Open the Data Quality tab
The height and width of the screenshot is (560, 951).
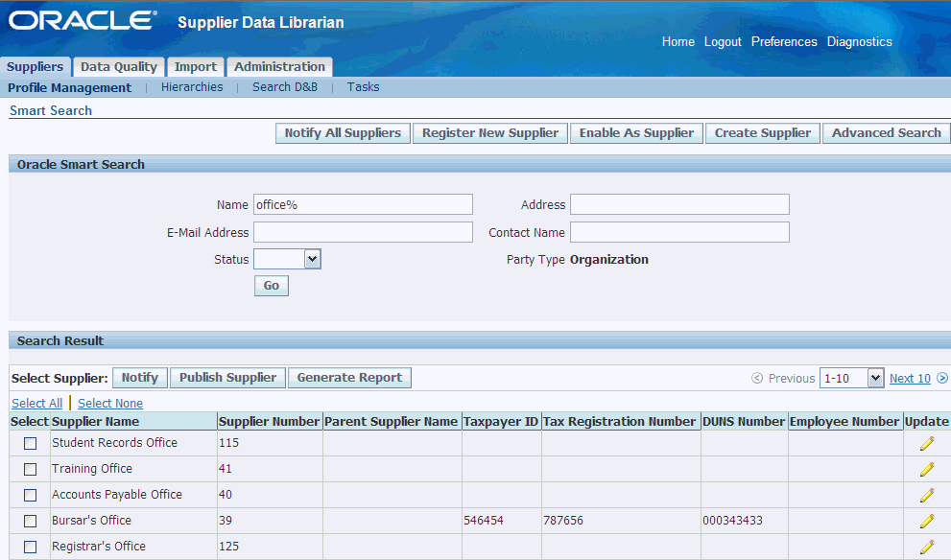(x=119, y=67)
